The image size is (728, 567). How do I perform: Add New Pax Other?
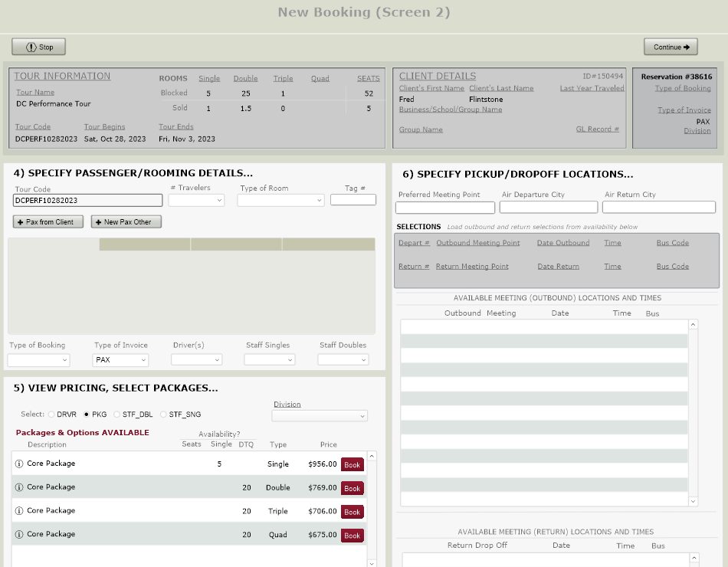click(x=126, y=222)
